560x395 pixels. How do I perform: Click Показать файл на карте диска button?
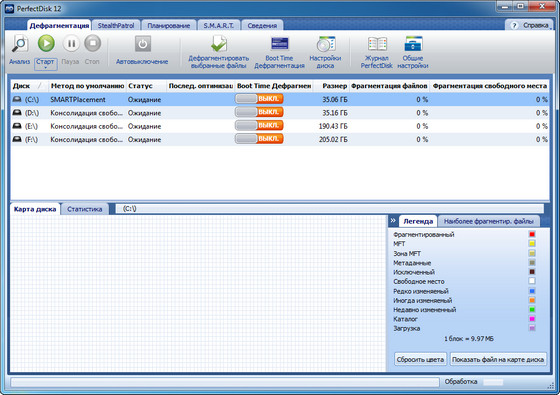click(498, 360)
